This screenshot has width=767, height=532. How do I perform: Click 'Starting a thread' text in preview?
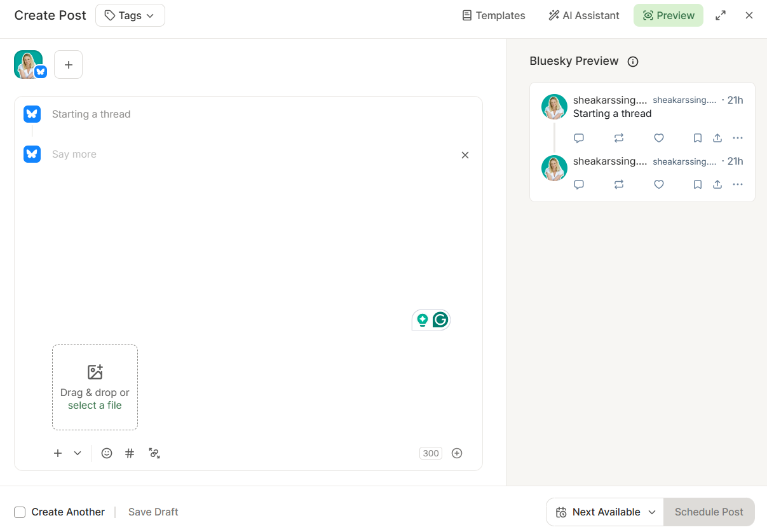[x=613, y=114]
